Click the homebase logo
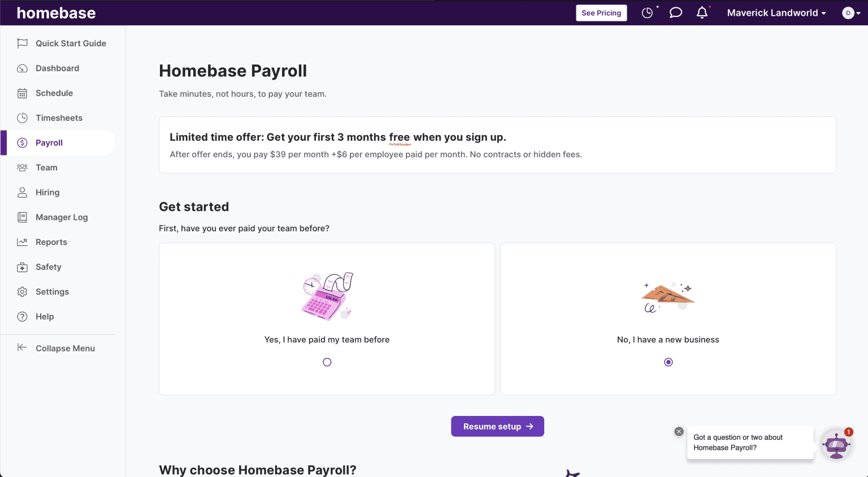 pyautogui.click(x=56, y=12)
